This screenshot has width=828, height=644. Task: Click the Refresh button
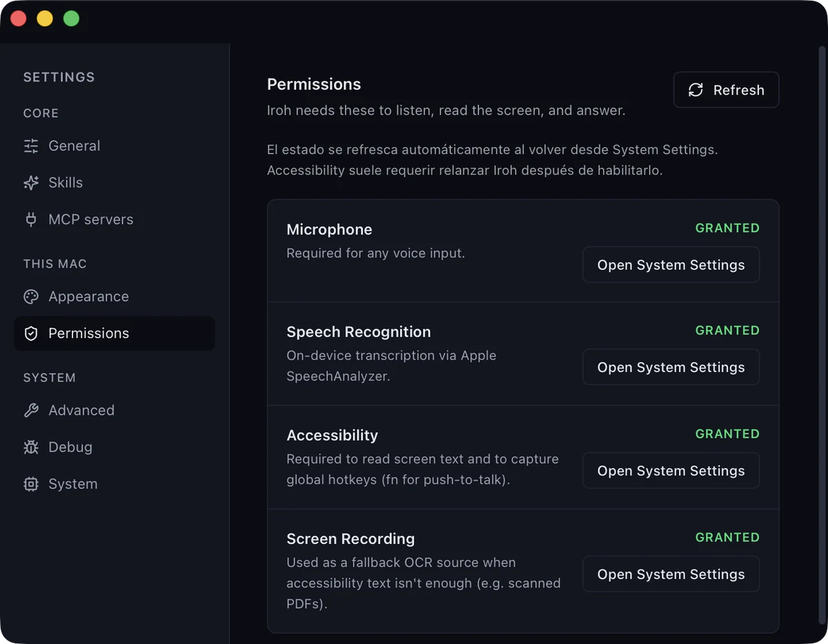(726, 90)
